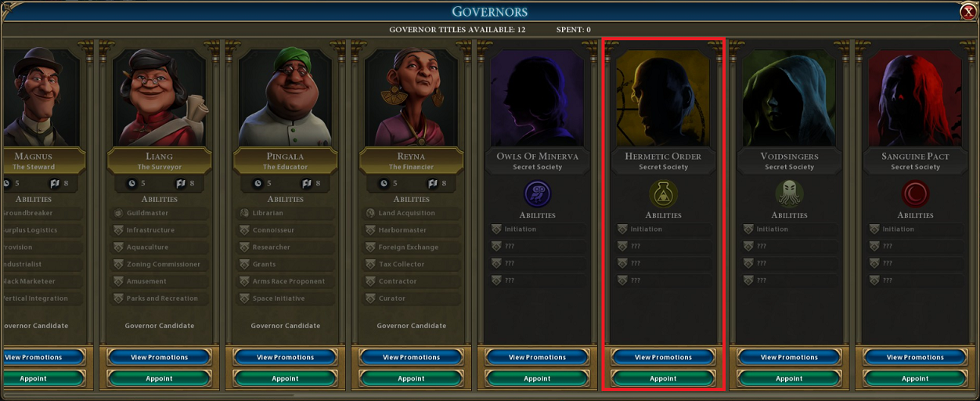Appoint Pingala the Educator
This screenshot has height=401, width=980.
click(x=285, y=378)
